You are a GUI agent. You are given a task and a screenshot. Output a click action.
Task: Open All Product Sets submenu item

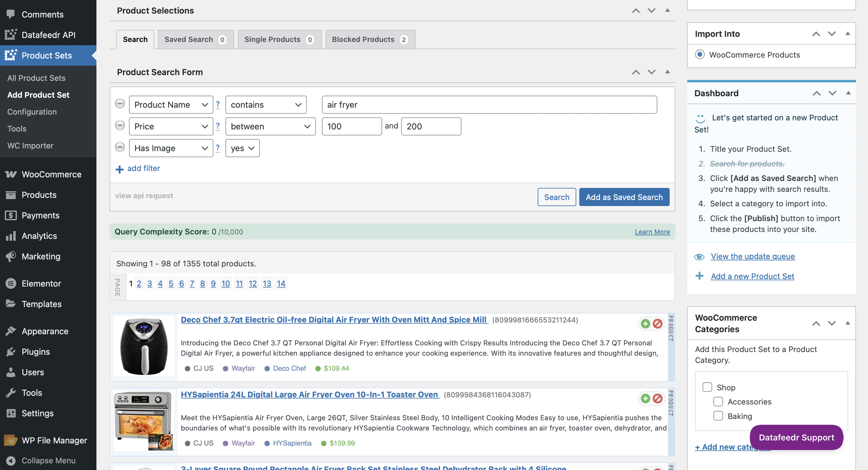pyautogui.click(x=36, y=78)
